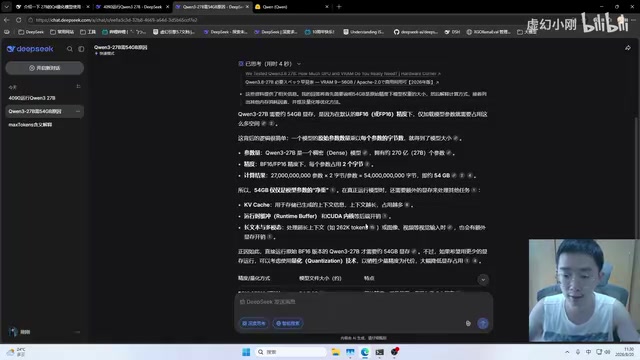640x360 pixels.
Task: Switch the Chinese input method indicator
Action: (x=588, y=352)
